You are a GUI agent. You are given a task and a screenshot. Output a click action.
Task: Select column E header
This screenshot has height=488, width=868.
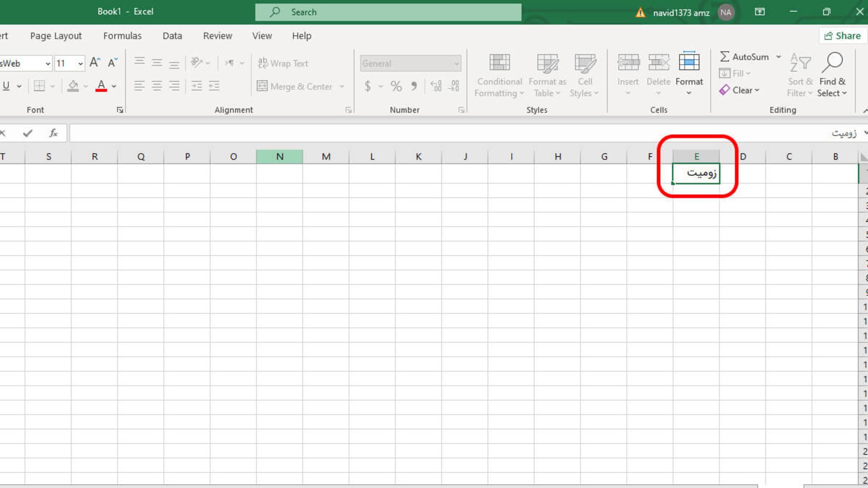click(696, 156)
